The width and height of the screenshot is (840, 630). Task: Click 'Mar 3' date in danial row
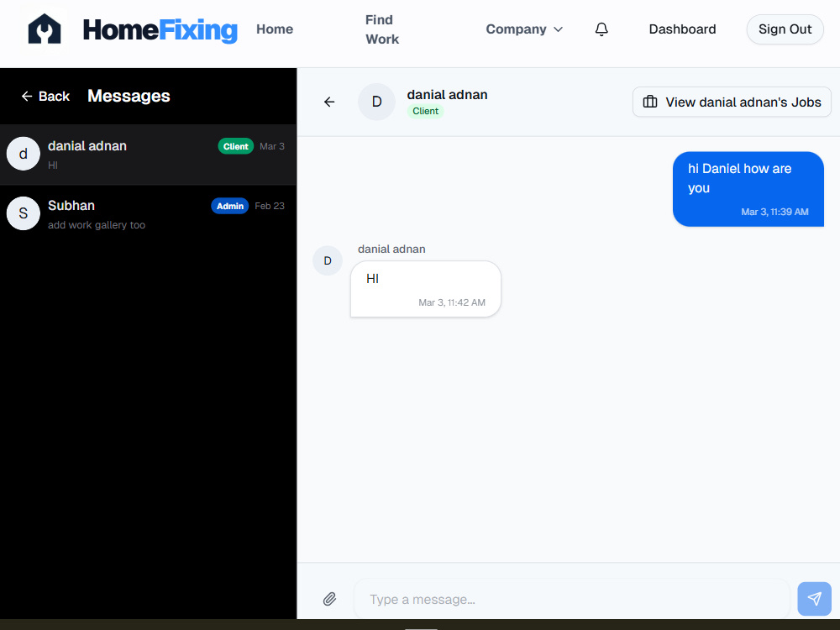[x=272, y=146]
